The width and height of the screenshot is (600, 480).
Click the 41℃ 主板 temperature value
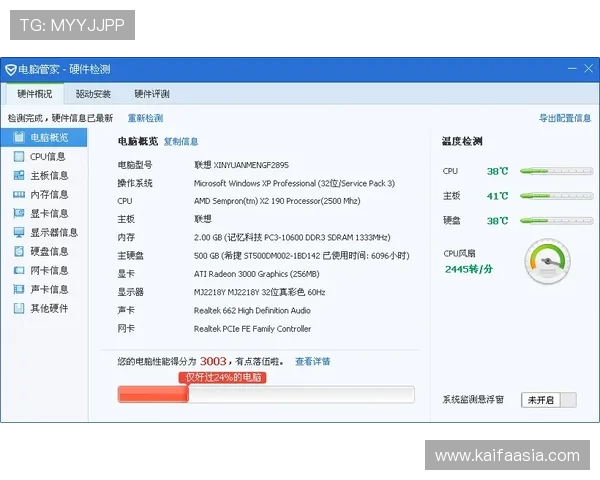pyautogui.click(x=497, y=196)
